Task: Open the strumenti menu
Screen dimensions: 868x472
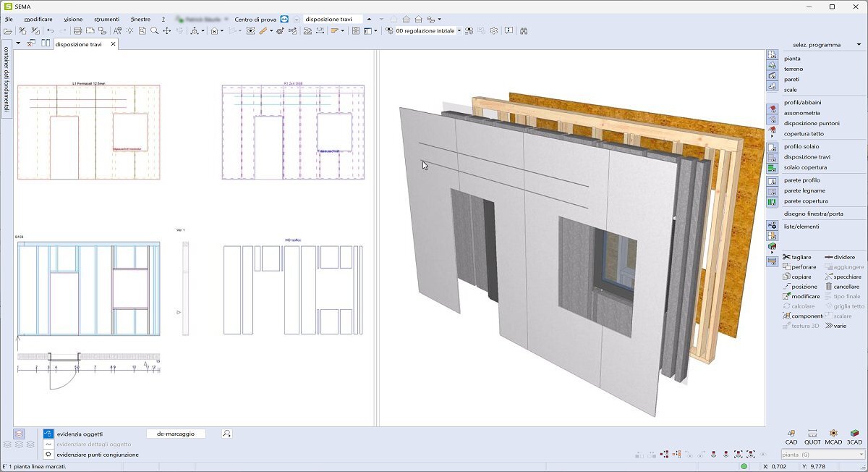Action: 106,19
